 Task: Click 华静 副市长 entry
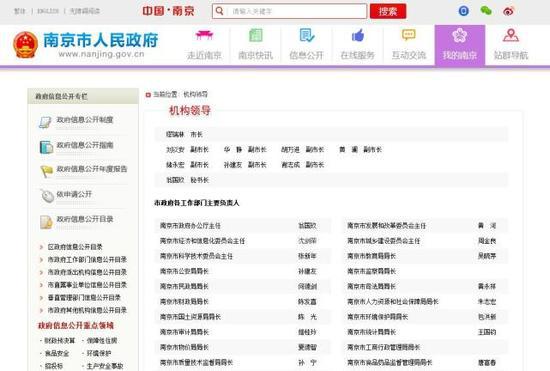245,150
